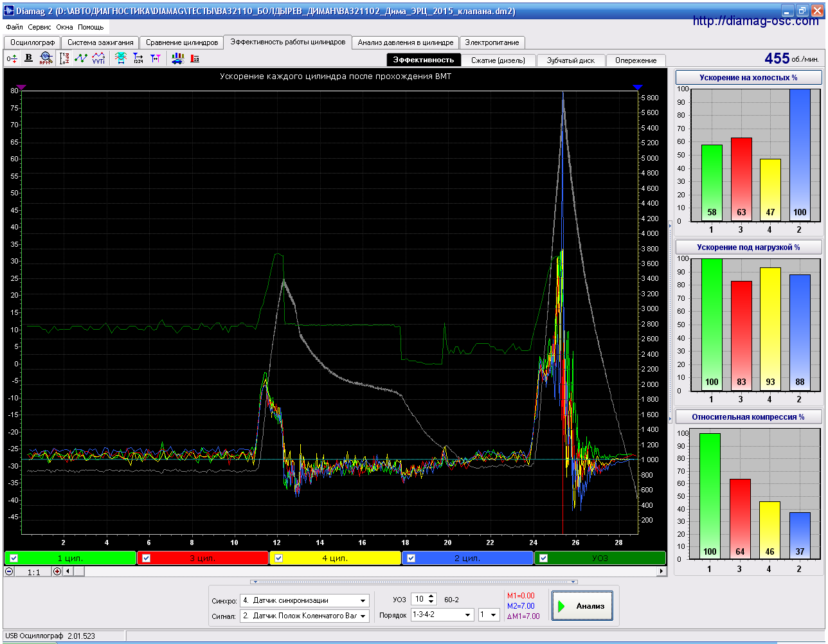Viewport: 828px width, 644px height.
Task: Click the collapse handle bar above settings panel
Action: point(414,582)
